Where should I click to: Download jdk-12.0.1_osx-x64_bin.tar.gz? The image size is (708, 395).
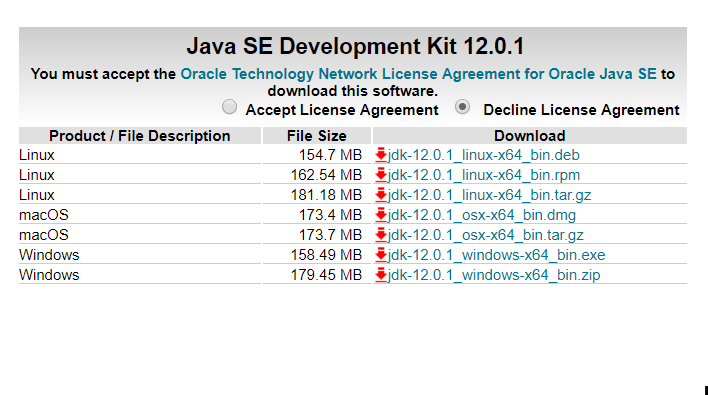[x=485, y=235]
